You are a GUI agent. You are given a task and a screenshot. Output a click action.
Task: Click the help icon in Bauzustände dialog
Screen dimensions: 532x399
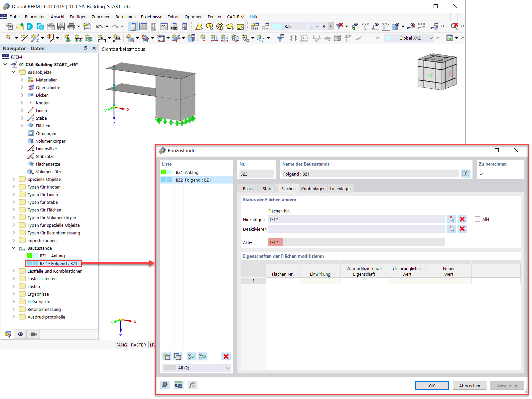click(x=165, y=385)
